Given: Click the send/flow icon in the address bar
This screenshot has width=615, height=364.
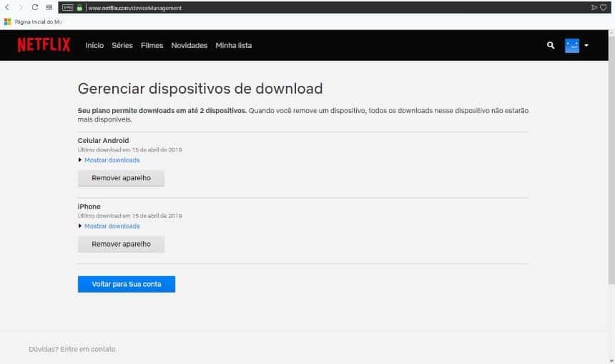Looking at the screenshot, I should coord(594,7).
